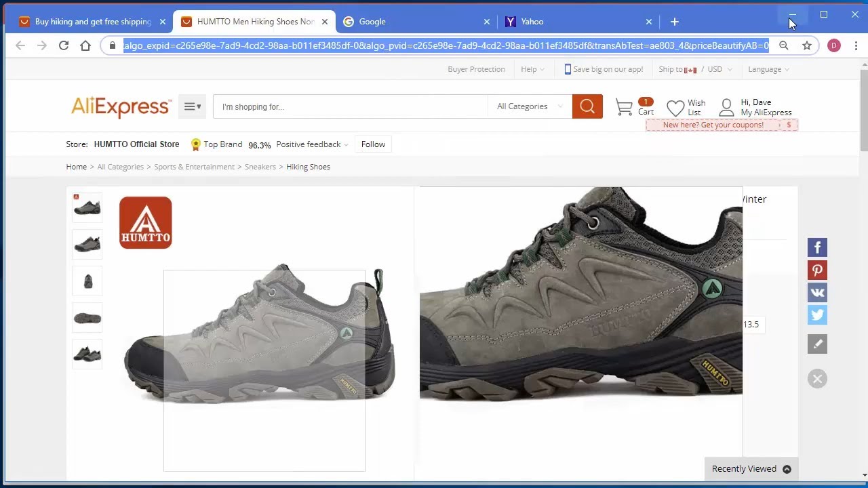868x488 pixels.
Task: Expand the All Categories dropdown
Action: 530,106
